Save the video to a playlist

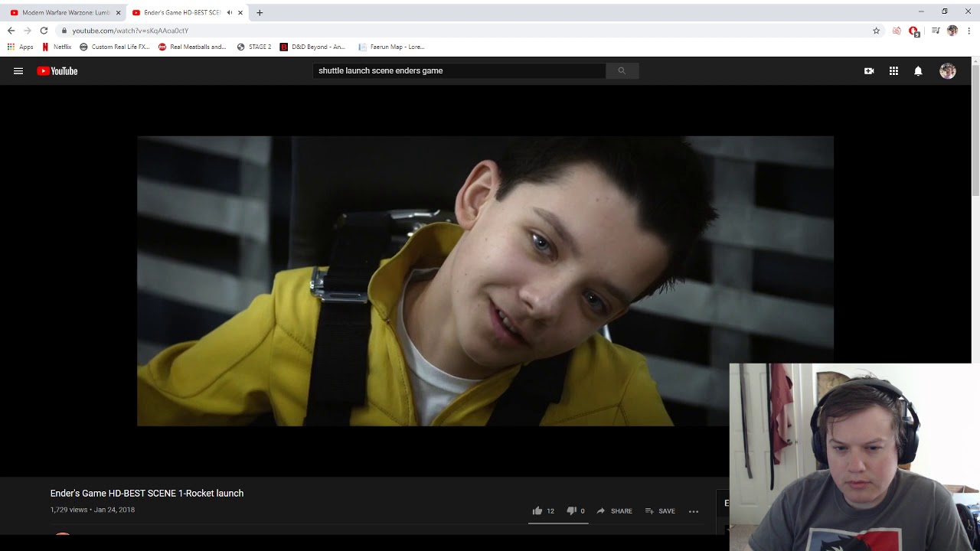(x=660, y=510)
